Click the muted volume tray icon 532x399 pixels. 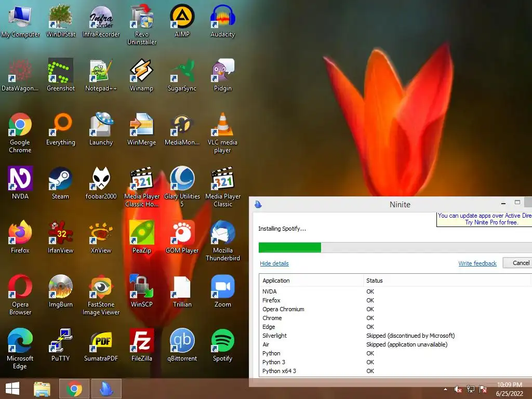click(458, 390)
